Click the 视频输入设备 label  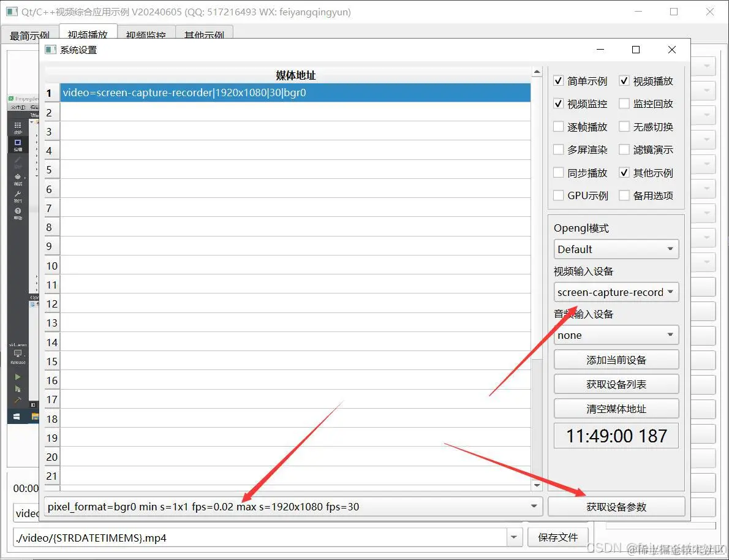[x=583, y=271]
